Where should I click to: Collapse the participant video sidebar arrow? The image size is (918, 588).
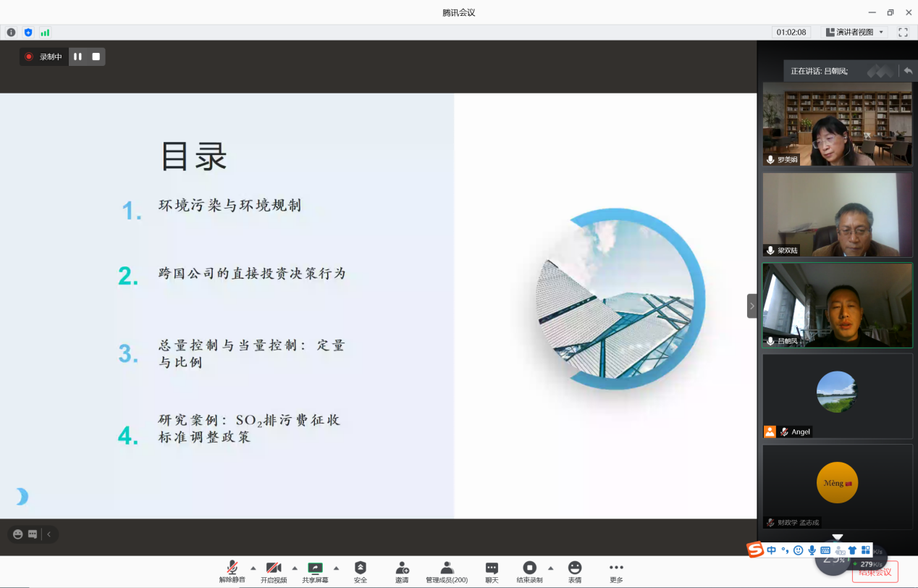click(751, 306)
